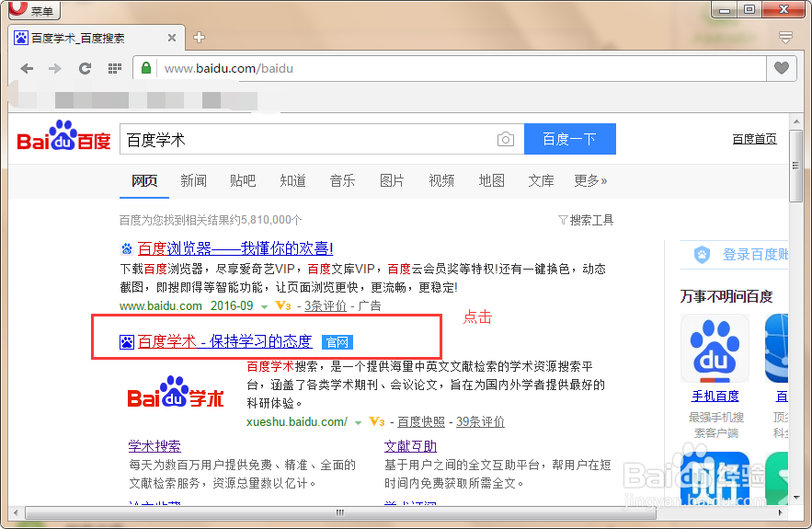Click the Baidu学术 logo thumbnail

(176, 393)
